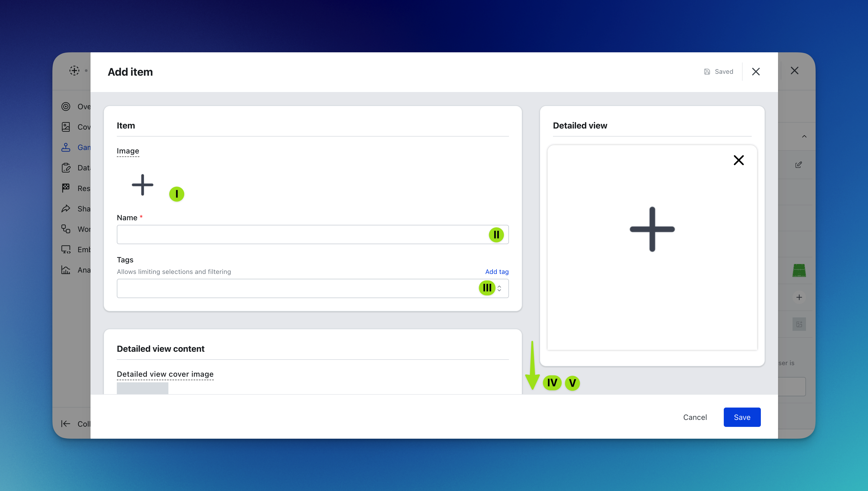Click the plus icon under Image
Image resolution: width=868 pixels, height=491 pixels.
[x=142, y=185]
